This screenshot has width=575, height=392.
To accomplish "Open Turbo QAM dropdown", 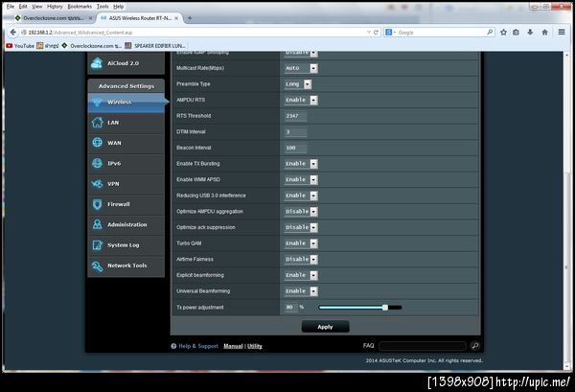I will [301, 243].
